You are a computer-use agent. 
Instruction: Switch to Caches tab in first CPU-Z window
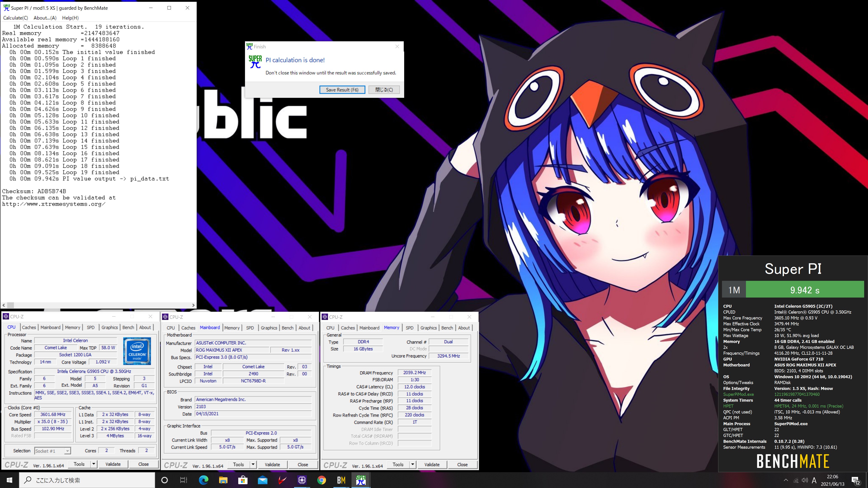pyautogui.click(x=29, y=327)
